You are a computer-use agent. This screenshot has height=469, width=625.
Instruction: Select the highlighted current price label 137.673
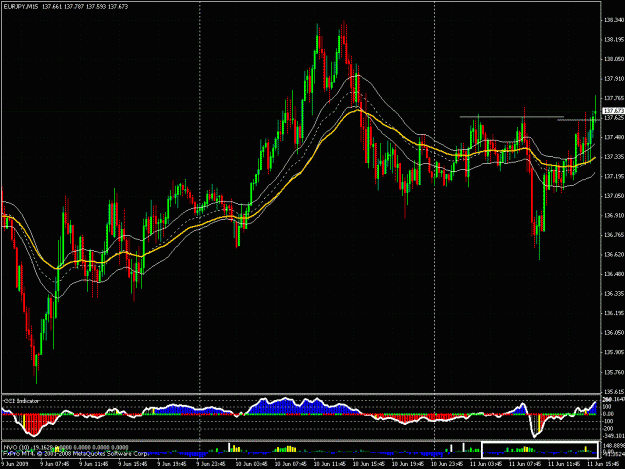click(613, 111)
